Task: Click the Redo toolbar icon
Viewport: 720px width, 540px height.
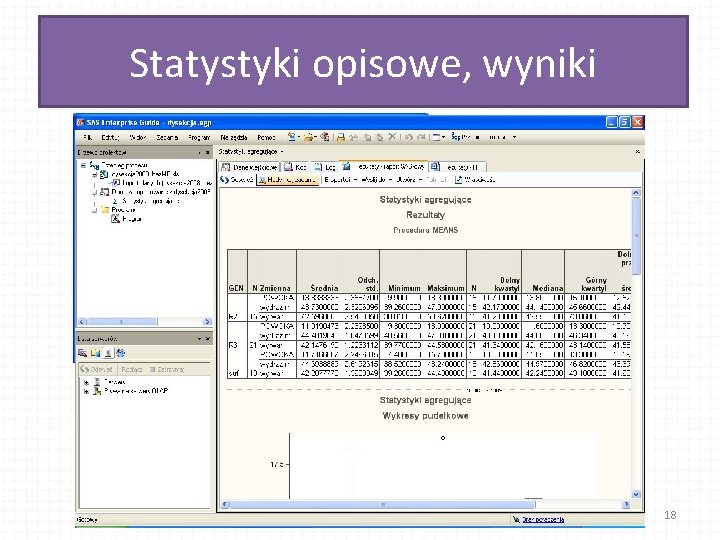Action: [x=421, y=137]
